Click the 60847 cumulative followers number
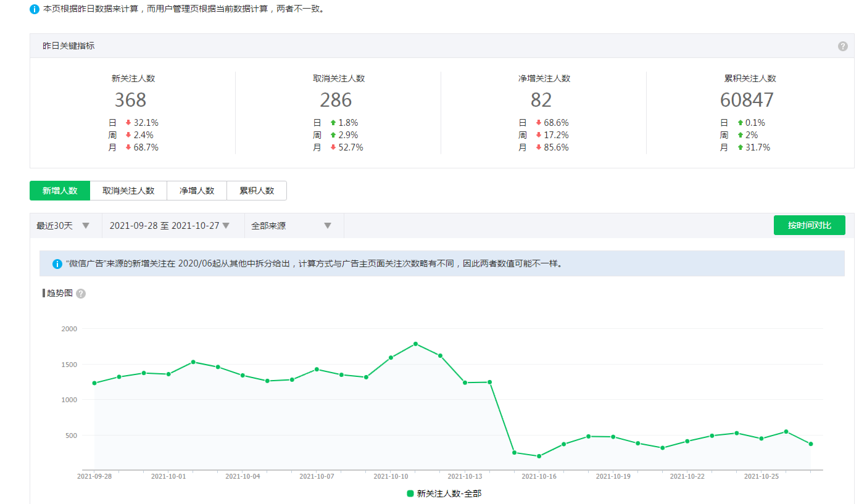 click(746, 100)
